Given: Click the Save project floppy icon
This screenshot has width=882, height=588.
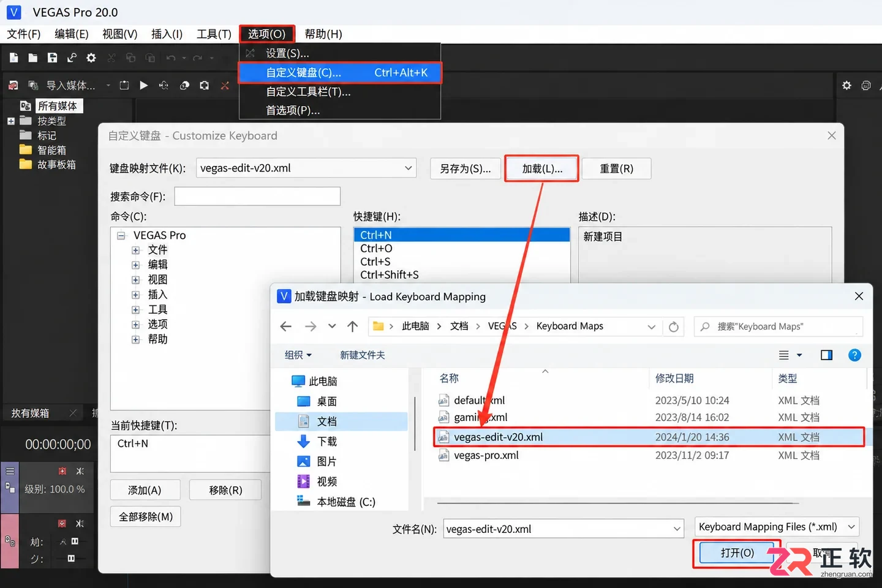Looking at the screenshot, I should click(x=53, y=58).
